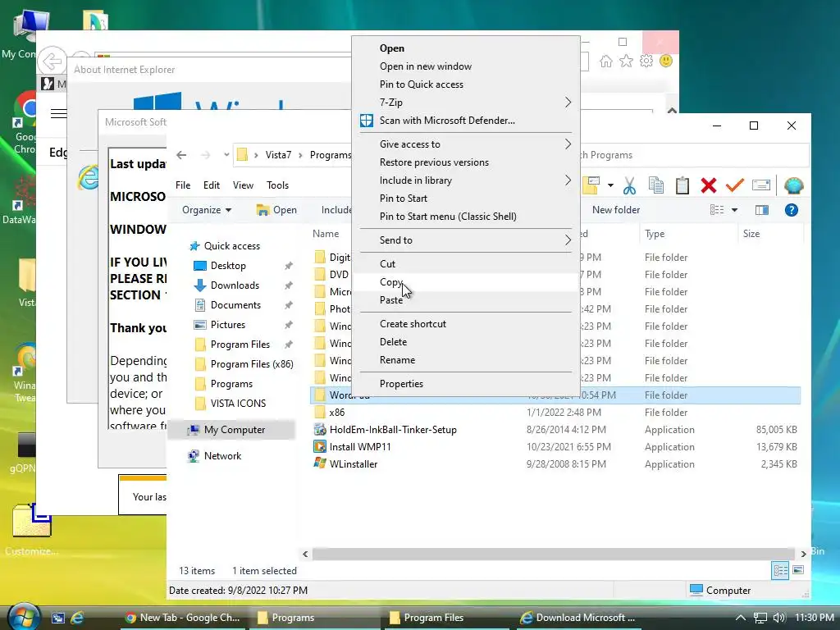Screen dimensions: 840x630
Task: Expand the 7-Zip submenu
Action: pyautogui.click(x=466, y=103)
